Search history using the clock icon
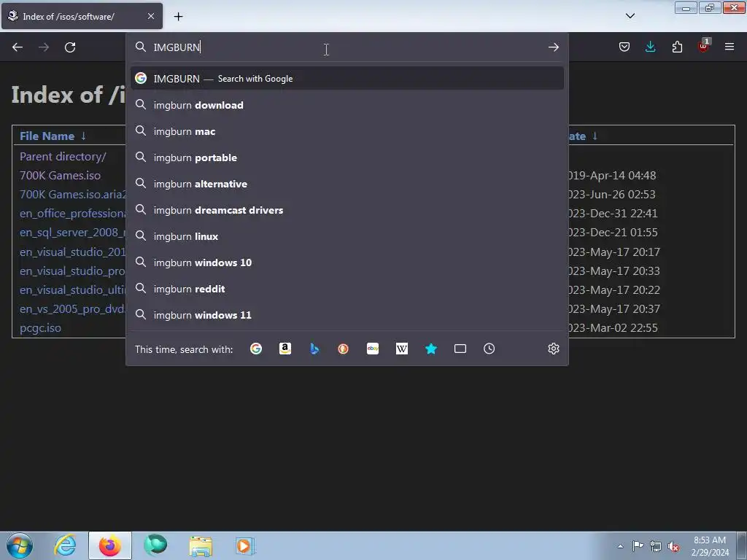 click(489, 349)
